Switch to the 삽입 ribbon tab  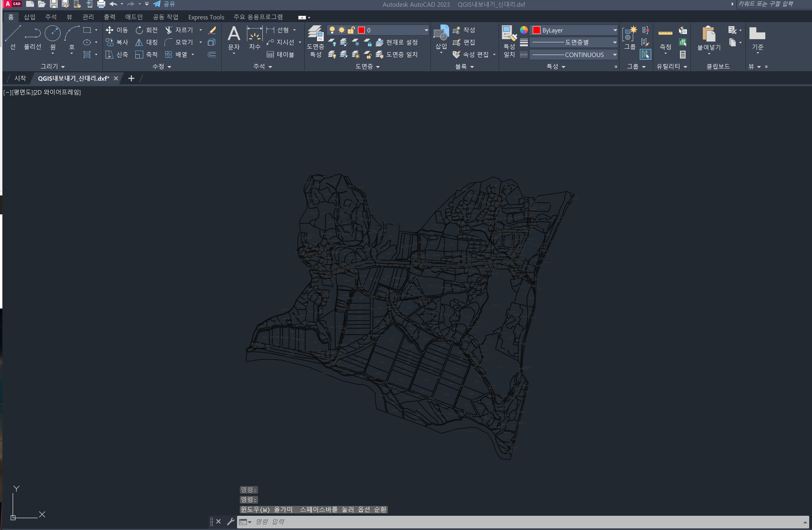point(30,17)
